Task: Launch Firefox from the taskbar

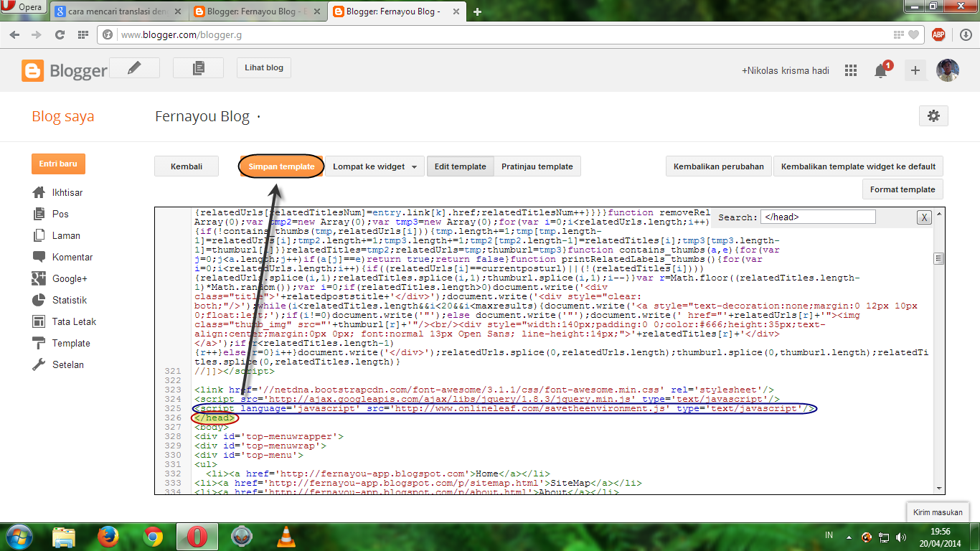Action: point(108,537)
